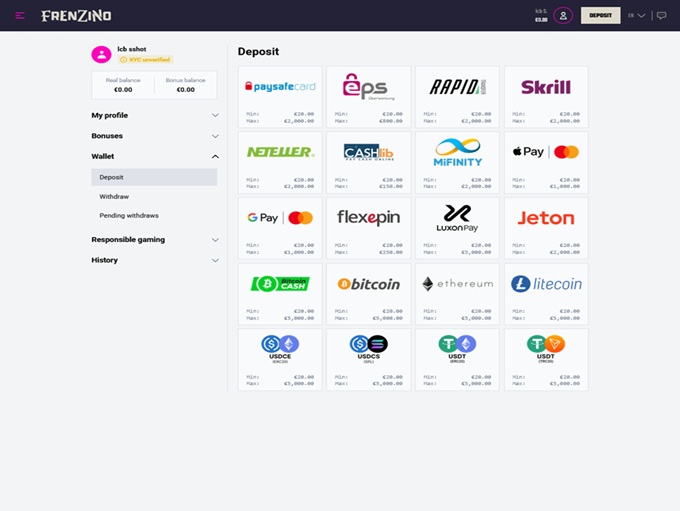This screenshot has height=511, width=680.
Task: Choose Skrill as deposit method
Action: 546,87
